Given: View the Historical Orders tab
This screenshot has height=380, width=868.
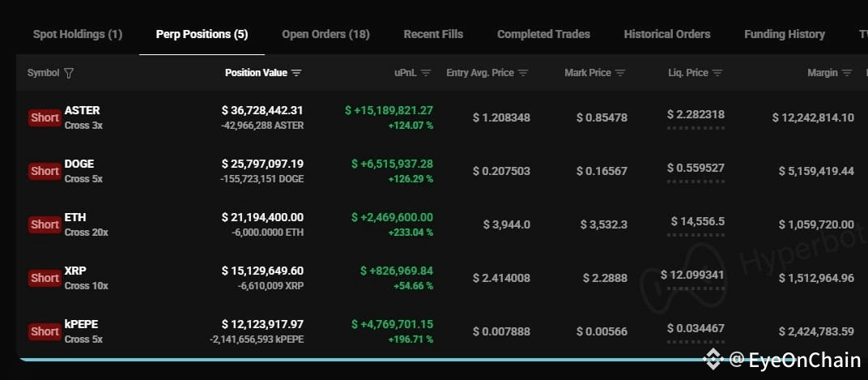Looking at the screenshot, I should (666, 34).
